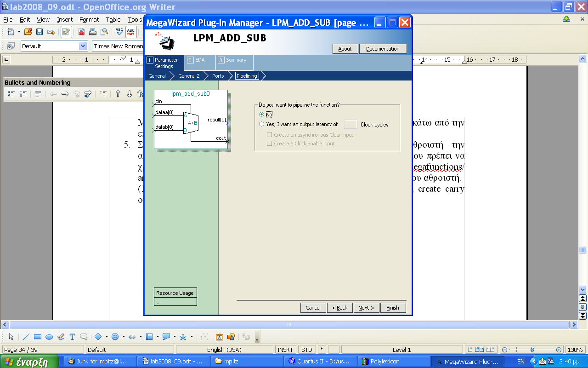Open the Format menu in Writer

pos(89,20)
